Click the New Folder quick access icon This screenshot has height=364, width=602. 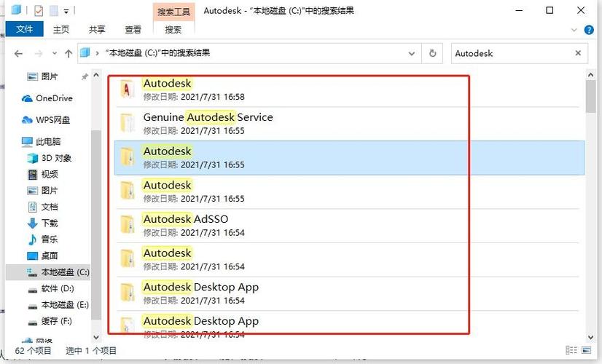pos(54,11)
